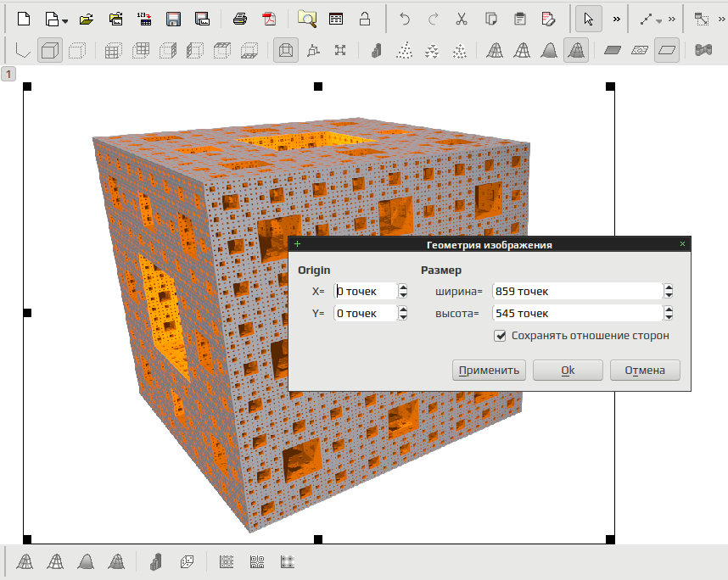
Task: Expand the overflow chevron next to the pointer tool
Action: click(617, 19)
